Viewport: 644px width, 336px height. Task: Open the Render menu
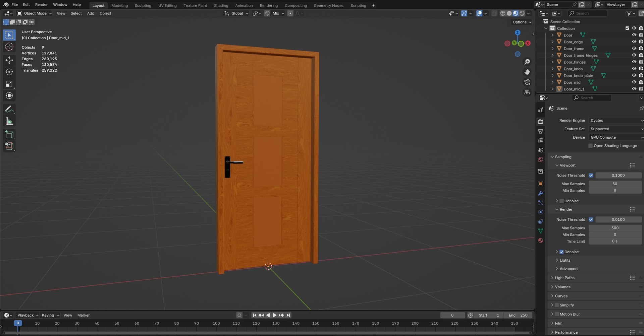pos(41,5)
